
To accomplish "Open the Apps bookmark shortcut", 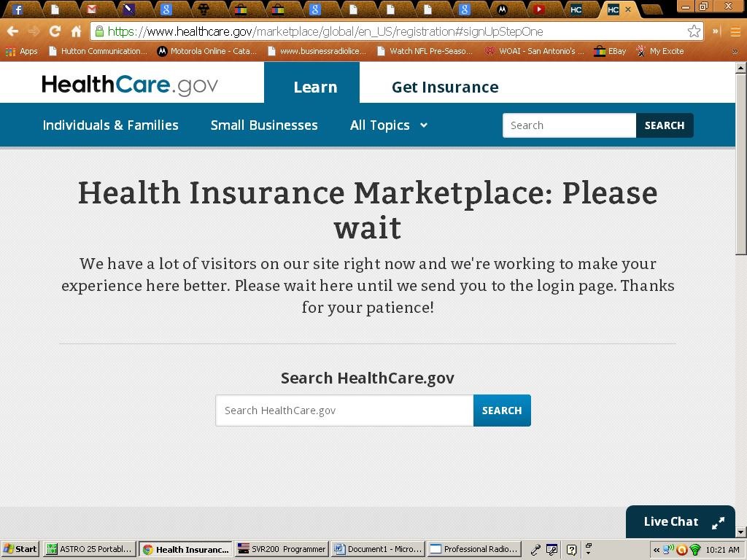I will pyautogui.click(x=22, y=51).
